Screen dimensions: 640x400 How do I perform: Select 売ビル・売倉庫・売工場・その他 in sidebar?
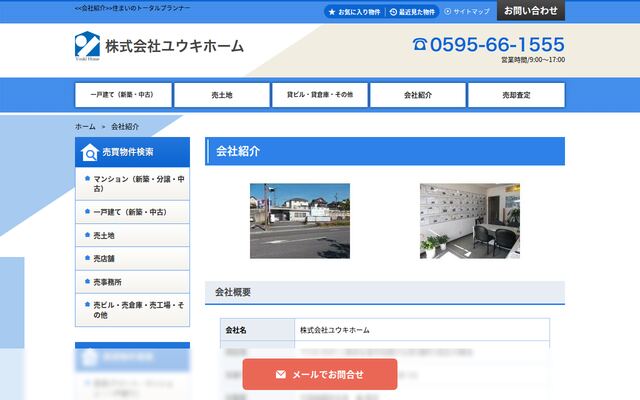pos(132,310)
